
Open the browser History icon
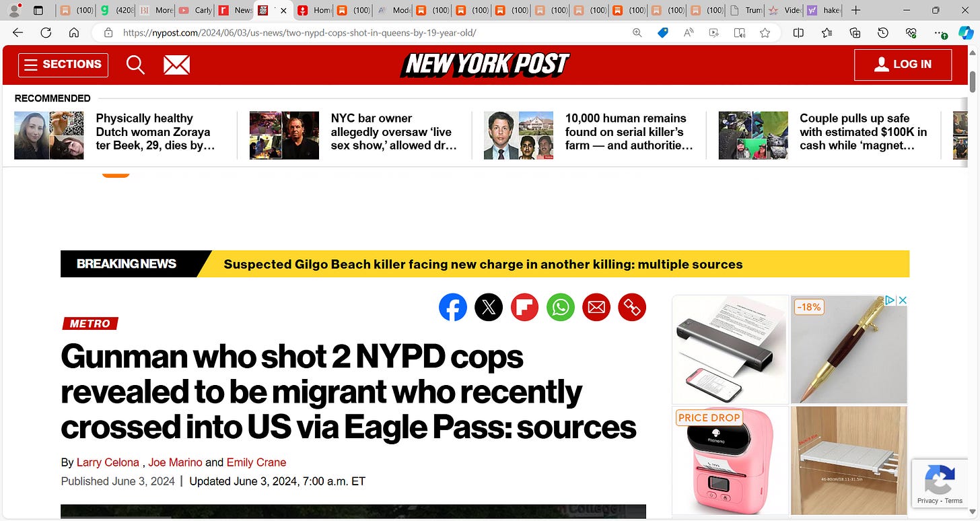(883, 32)
